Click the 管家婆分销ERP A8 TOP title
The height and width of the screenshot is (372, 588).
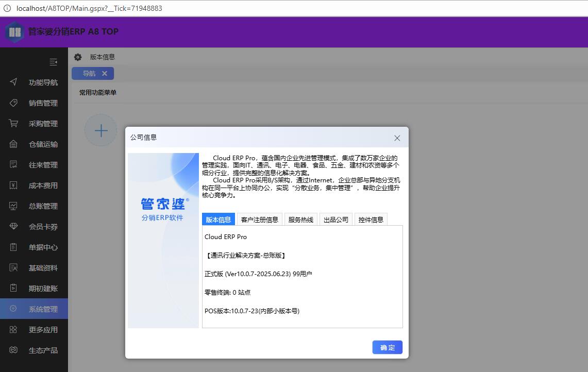click(x=74, y=31)
